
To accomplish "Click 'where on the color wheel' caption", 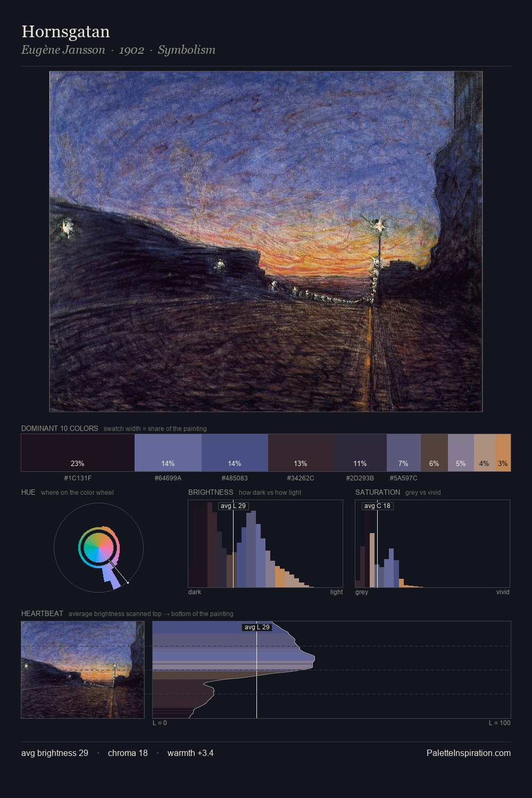I will click(x=77, y=493).
